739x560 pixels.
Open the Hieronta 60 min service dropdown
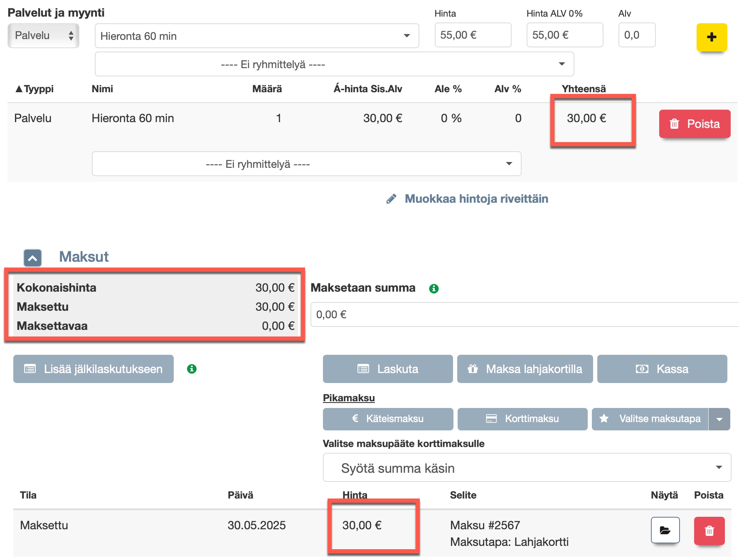pos(256,36)
